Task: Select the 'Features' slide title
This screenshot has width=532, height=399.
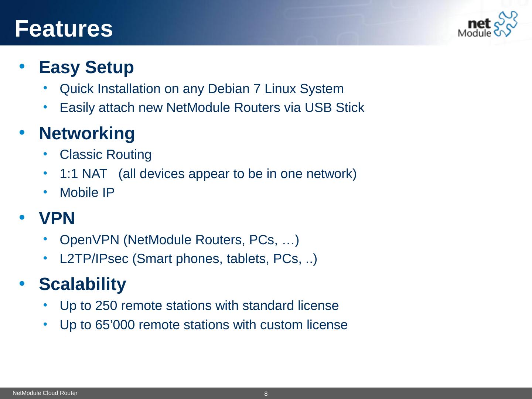Action: [64, 29]
